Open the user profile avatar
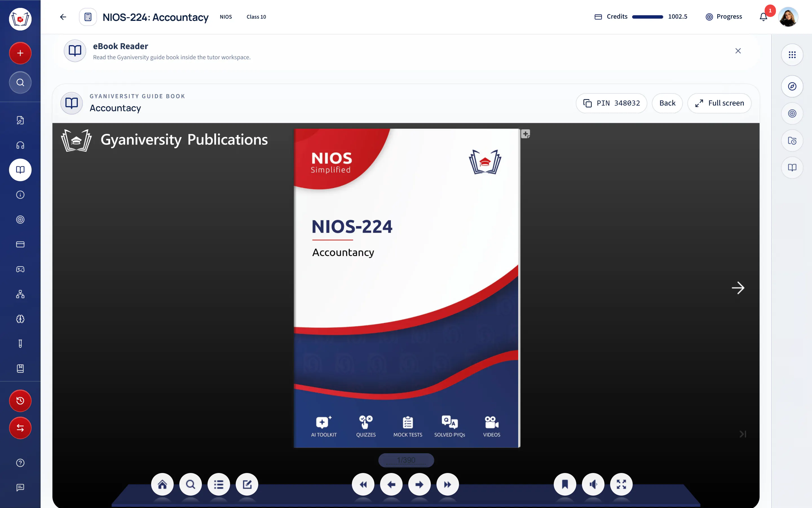The height and width of the screenshot is (508, 812). tap(788, 17)
